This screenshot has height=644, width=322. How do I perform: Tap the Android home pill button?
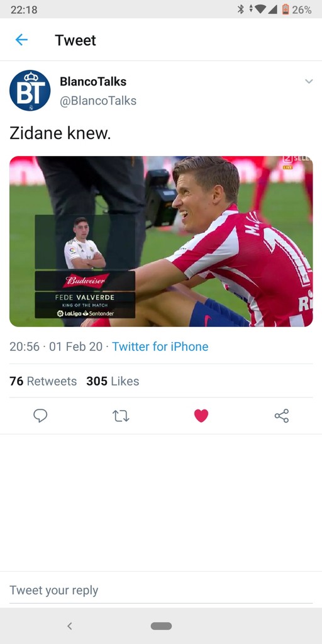[x=161, y=626]
